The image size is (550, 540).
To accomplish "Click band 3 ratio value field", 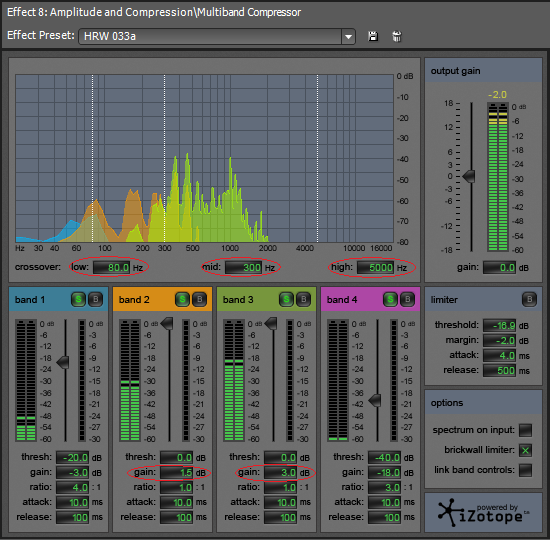I will tap(280, 487).
